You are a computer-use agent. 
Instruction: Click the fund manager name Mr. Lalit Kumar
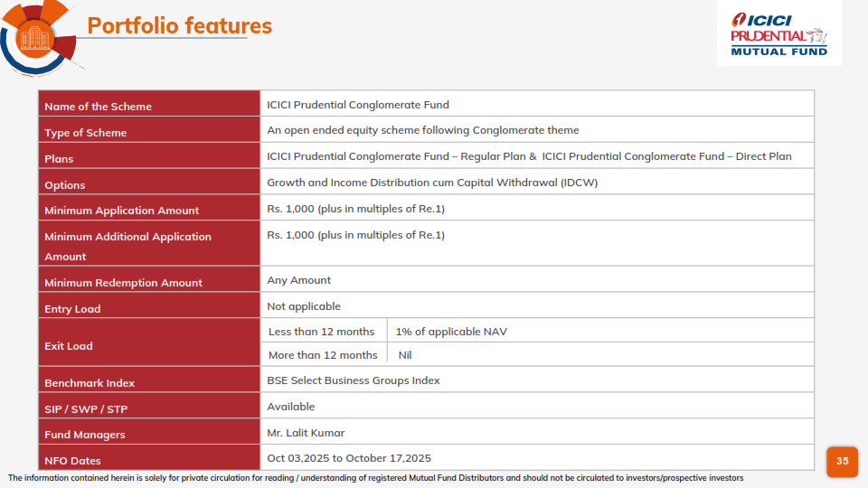[306, 433]
